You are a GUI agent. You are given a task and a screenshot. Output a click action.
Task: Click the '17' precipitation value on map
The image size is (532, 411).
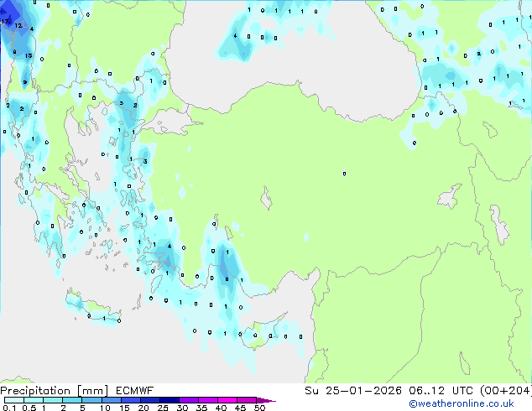(x=5, y=21)
